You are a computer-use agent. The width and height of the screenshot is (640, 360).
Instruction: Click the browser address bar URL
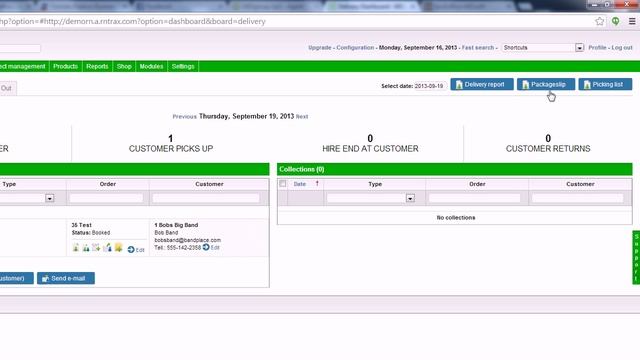click(x=133, y=21)
